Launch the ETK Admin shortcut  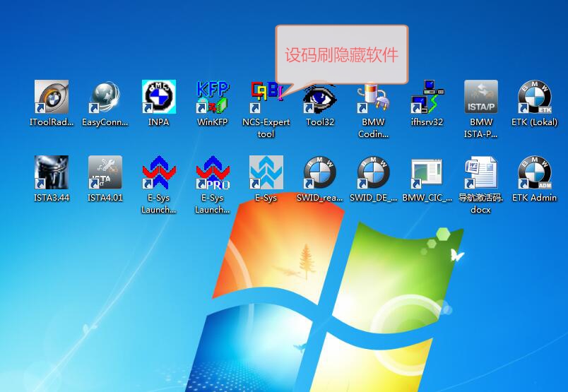coord(534,173)
